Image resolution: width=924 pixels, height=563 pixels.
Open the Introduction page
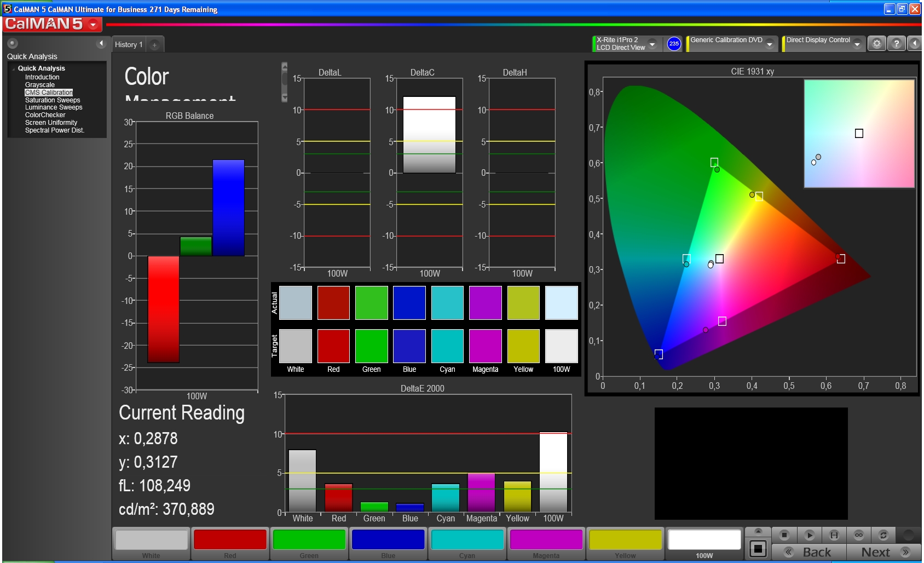click(x=42, y=77)
